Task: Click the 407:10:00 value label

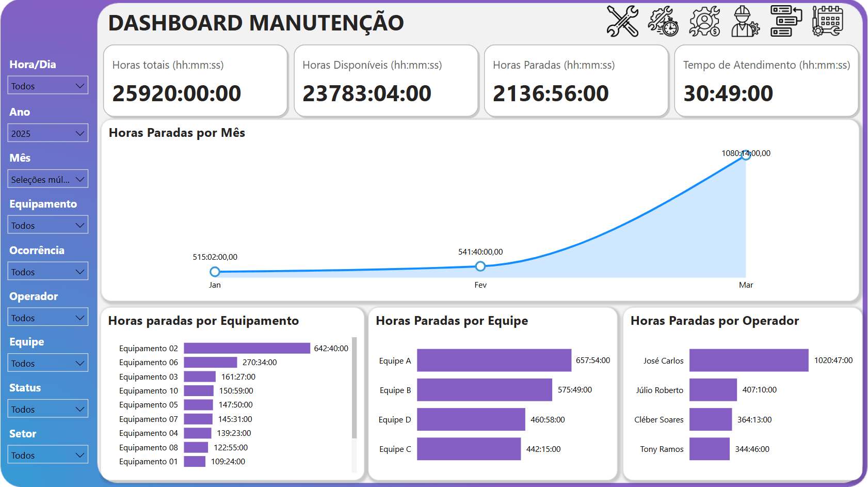Action: coord(759,390)
